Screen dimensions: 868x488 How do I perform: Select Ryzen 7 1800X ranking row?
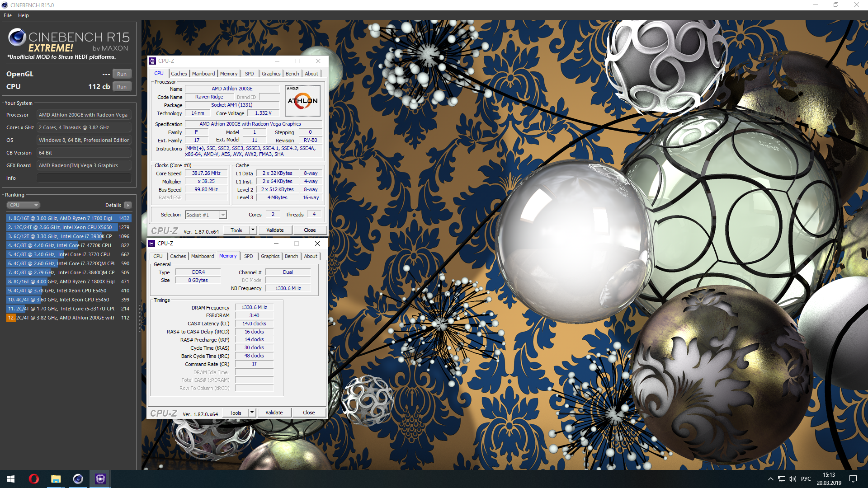69,282
